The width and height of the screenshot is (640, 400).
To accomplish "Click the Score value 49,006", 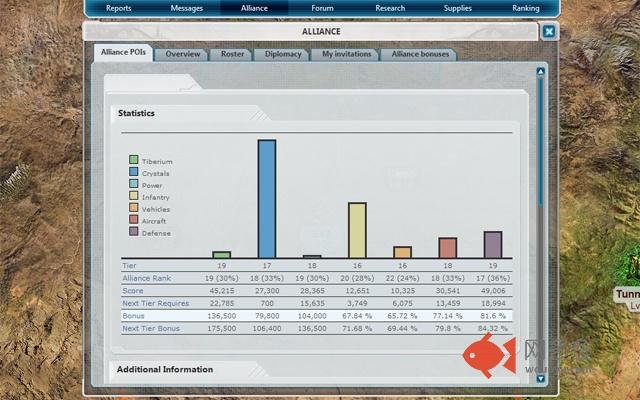I will click(493, 291).
